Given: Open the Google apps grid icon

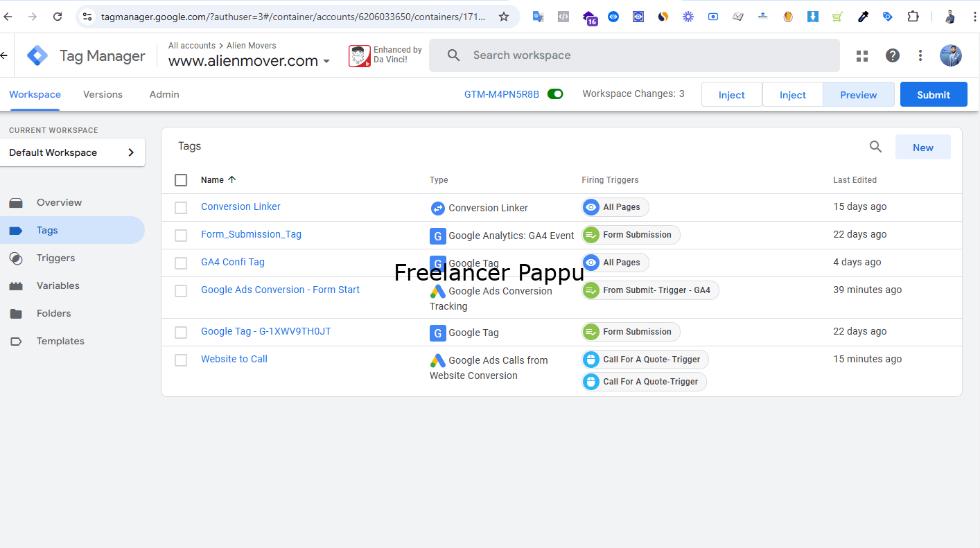Looking at the screenshot, I should click(x=862, y=55).
